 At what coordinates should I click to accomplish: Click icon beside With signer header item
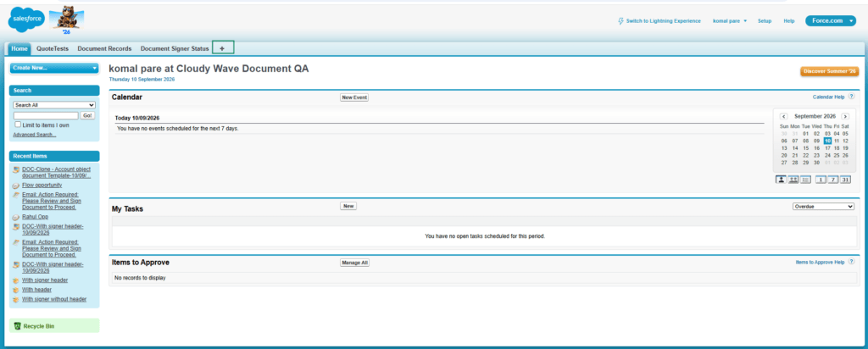17,281
